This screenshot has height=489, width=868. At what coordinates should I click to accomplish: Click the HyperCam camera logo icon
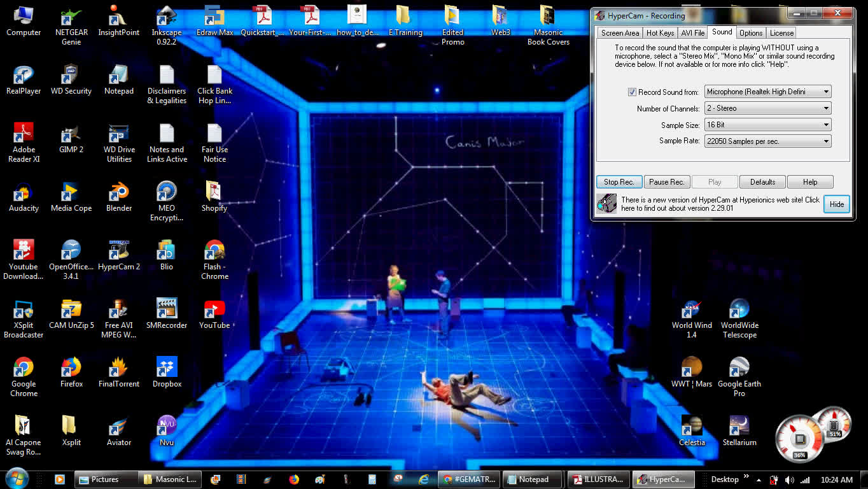pos(607,204)
